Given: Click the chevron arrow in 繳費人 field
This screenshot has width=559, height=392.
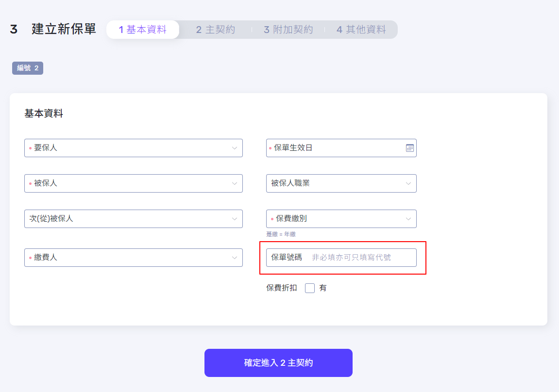Looking at the screenshot, I should coord(235,258).
